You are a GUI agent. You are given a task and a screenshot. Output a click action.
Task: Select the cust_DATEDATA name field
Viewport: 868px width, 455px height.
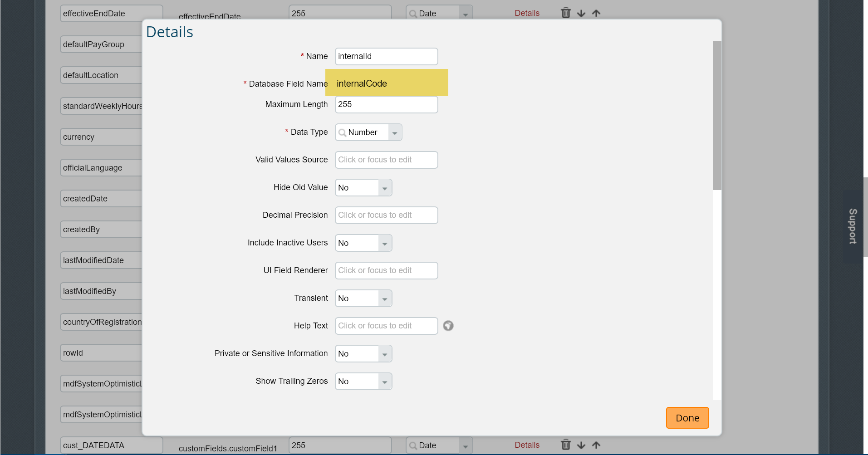112,445
